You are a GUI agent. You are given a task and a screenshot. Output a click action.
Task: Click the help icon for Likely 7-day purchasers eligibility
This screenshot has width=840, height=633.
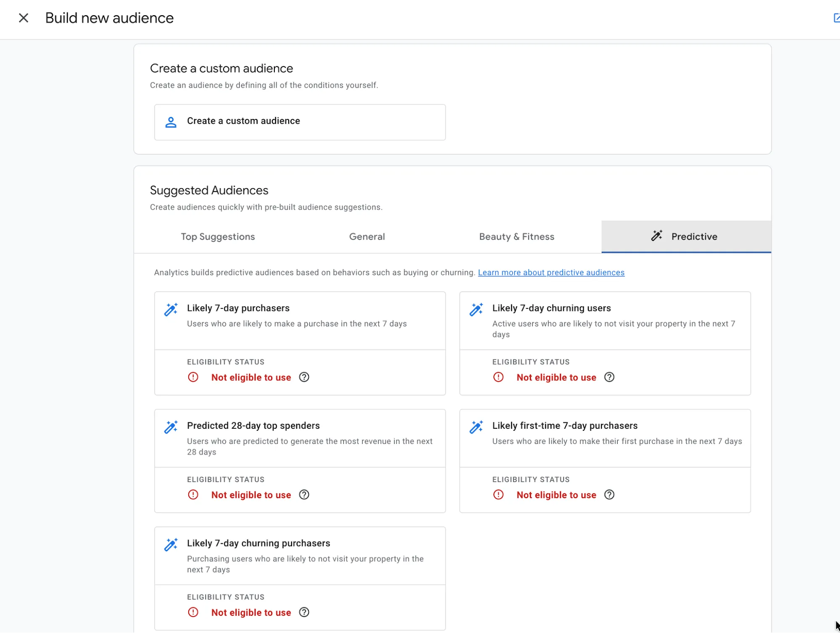click(x=304, y=377)
